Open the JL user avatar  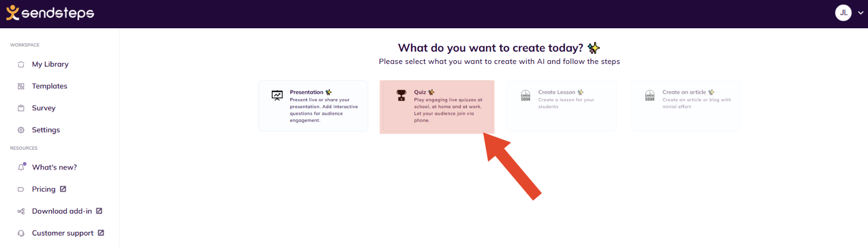pos(843,13)
